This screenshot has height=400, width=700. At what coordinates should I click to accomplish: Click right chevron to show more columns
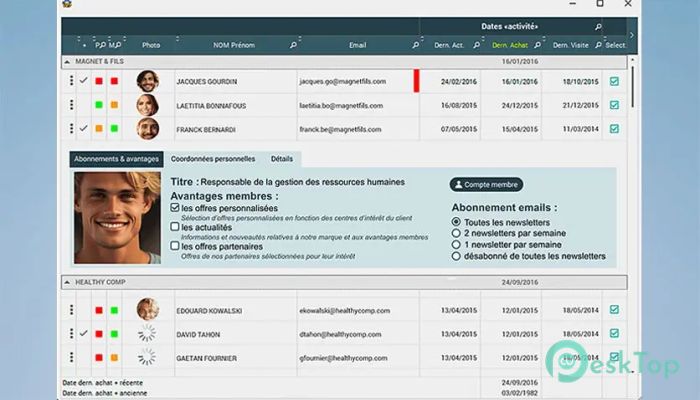pos(632,35)
